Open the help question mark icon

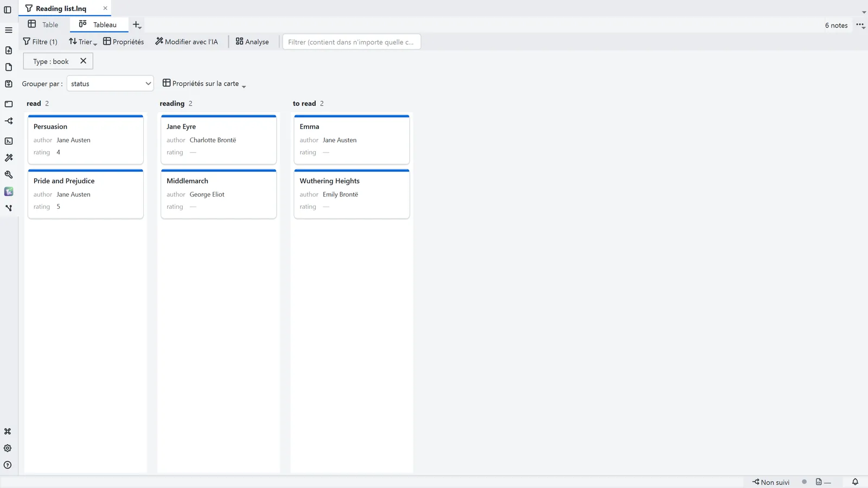point(8,465)
